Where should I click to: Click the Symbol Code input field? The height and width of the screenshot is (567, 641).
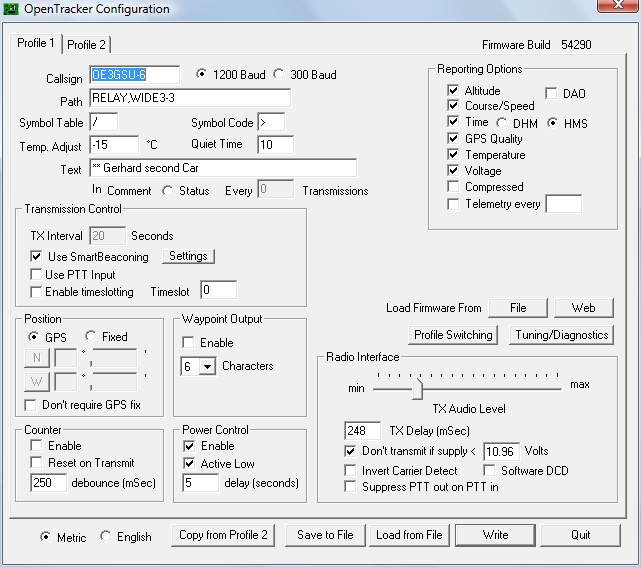pyautogui.click(x=271, y=122)
